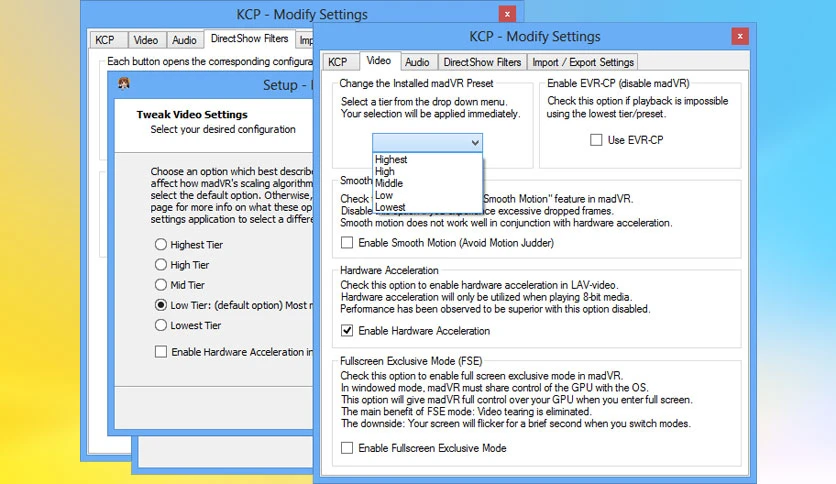Open DirectShow Filters tab in front window
836x484 pixels.
(x=482, y=62)
